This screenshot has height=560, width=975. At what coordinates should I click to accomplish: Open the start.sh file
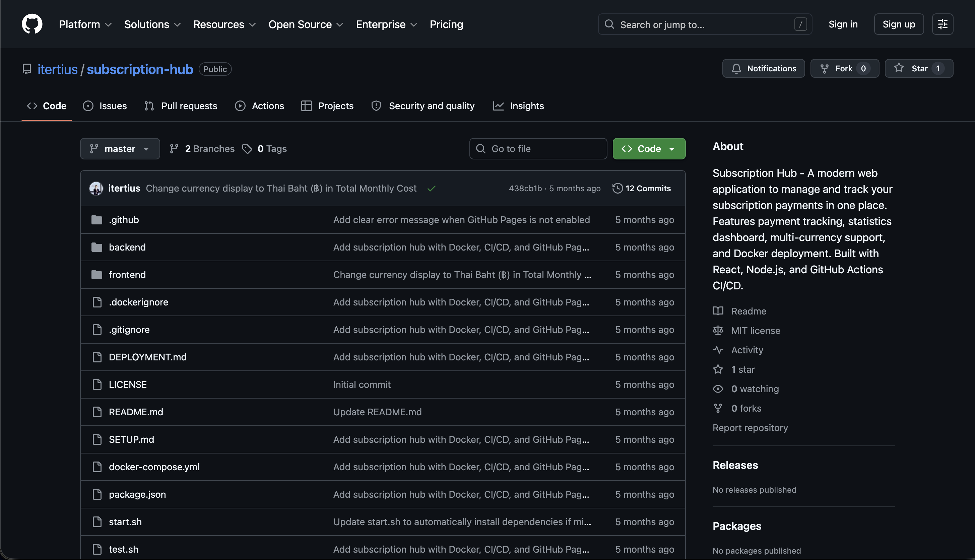[125, 521]
